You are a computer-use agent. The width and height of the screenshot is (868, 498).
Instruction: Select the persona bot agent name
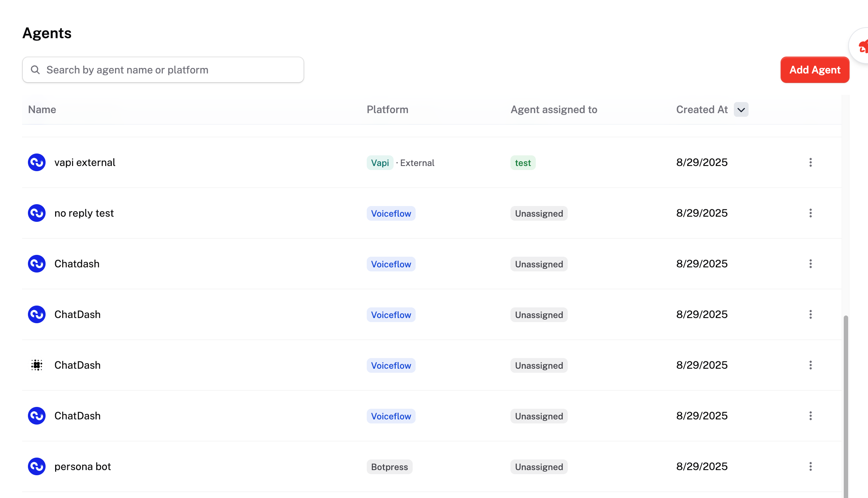click(83, 466)
